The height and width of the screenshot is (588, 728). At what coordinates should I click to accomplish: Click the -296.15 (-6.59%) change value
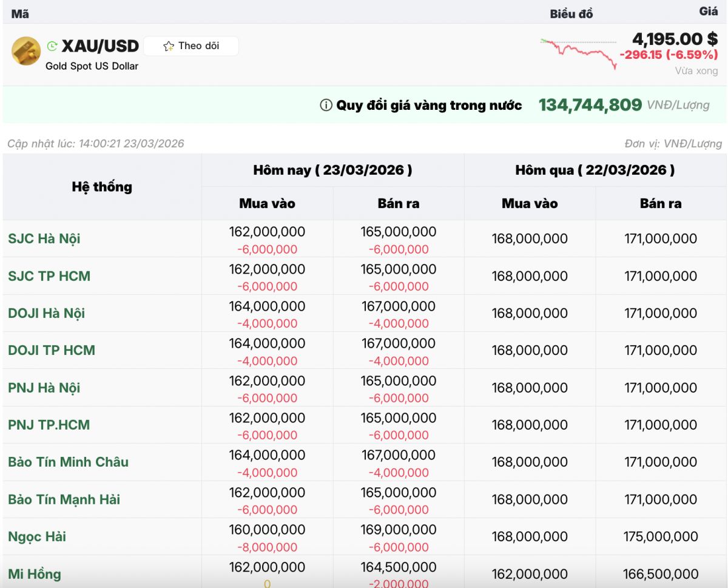coord(669,55)
